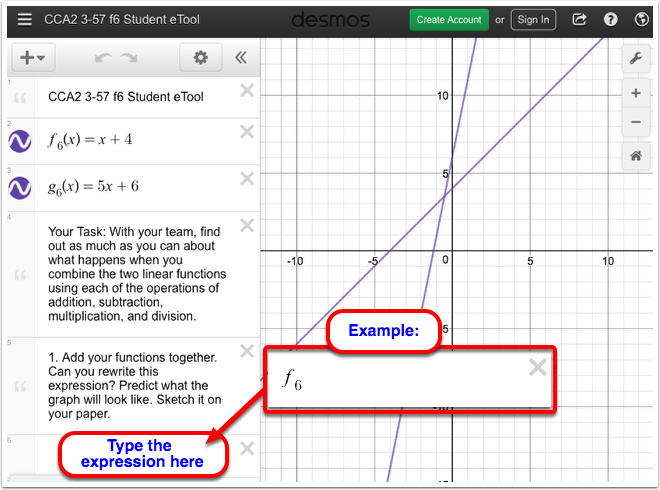Open graph settings gear
The image size is (660, 490).
tap(200, 57)
